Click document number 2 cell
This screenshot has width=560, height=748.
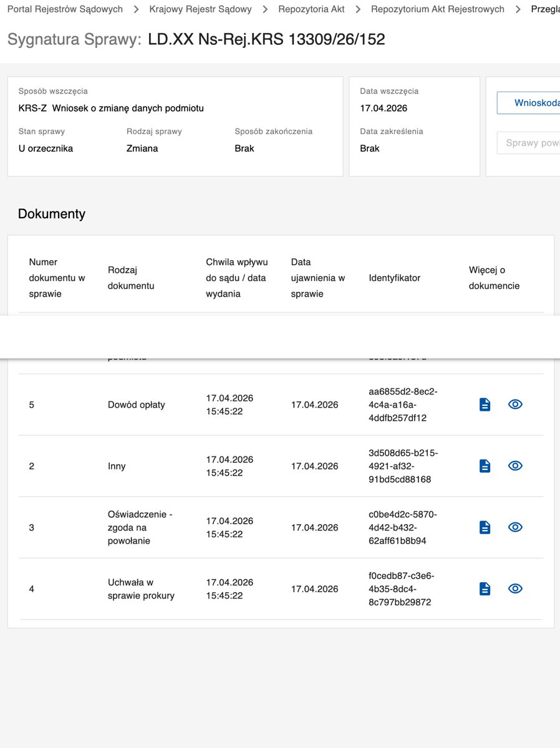point(32,466)
